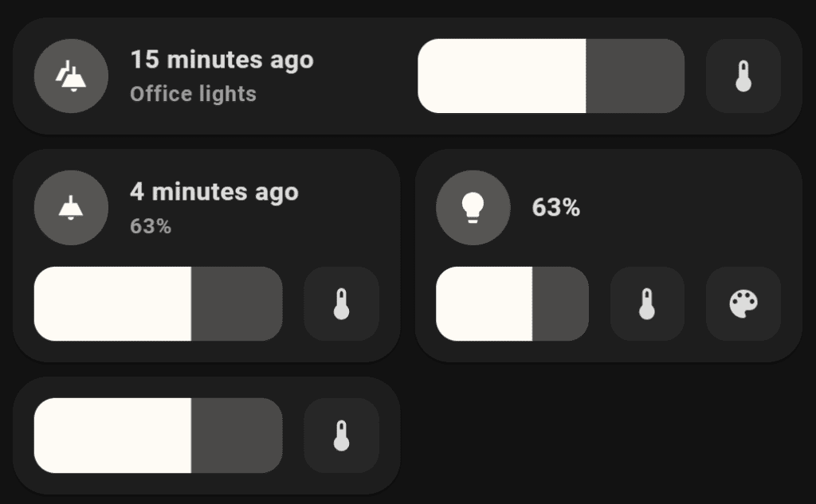The image size is (816, 504).
Task: Adjust the brightness slider in the untitled bottom card
Action: click(x=159, y=436)
